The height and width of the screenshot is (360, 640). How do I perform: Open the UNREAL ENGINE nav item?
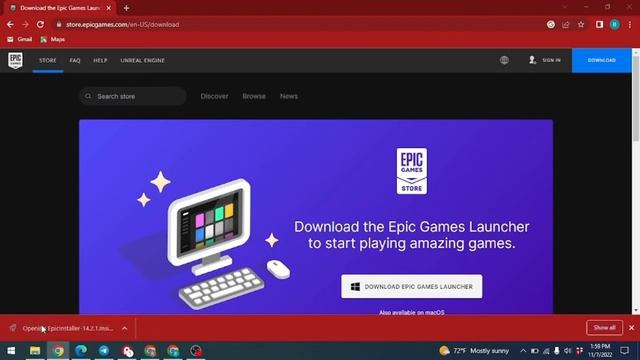click(142, 60)
